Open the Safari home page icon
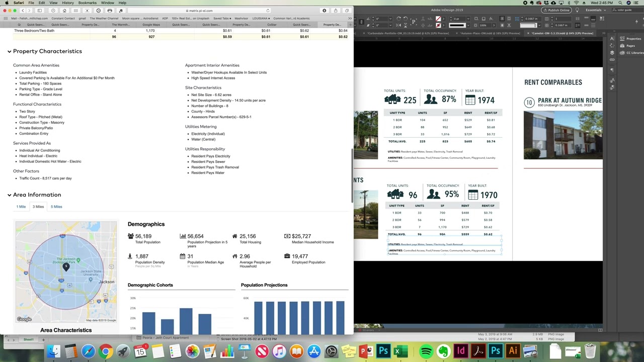This screenshot has height=362, width=644. pos(64,10)
